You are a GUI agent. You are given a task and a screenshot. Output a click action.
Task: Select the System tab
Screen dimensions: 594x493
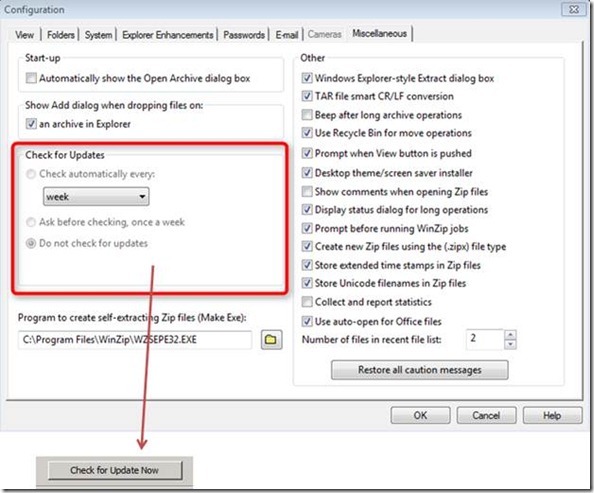click(98, 35)
